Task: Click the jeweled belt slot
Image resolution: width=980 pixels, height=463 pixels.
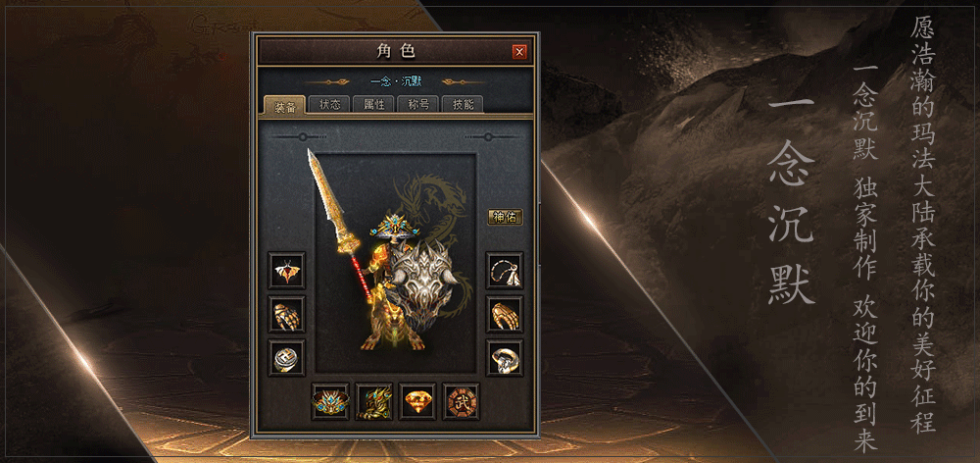Action: pos(330,401)
